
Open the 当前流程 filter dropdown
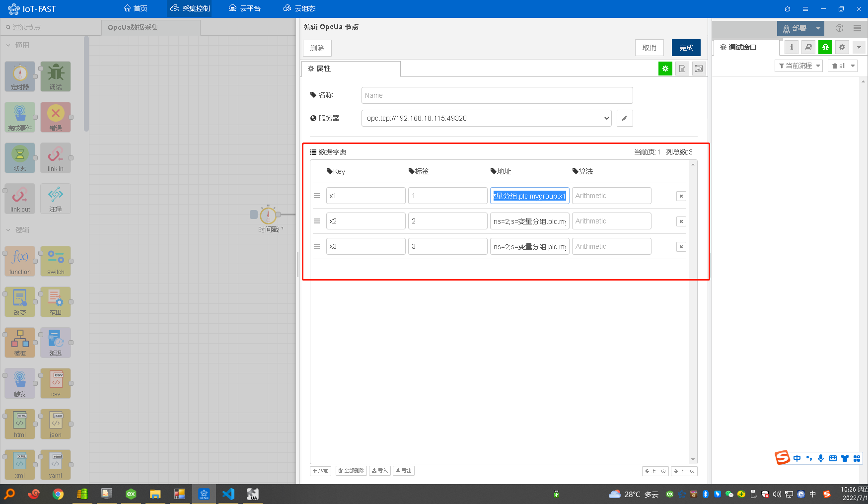[x=798, y=66]
